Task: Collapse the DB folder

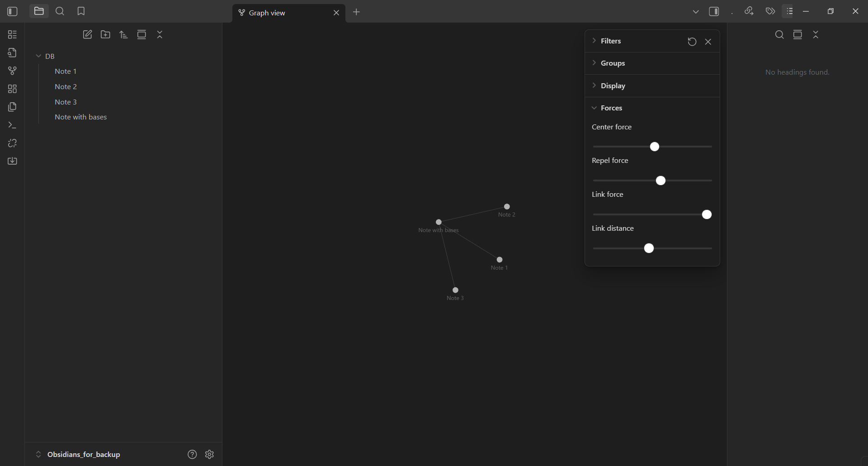Action: coord(39,56)
